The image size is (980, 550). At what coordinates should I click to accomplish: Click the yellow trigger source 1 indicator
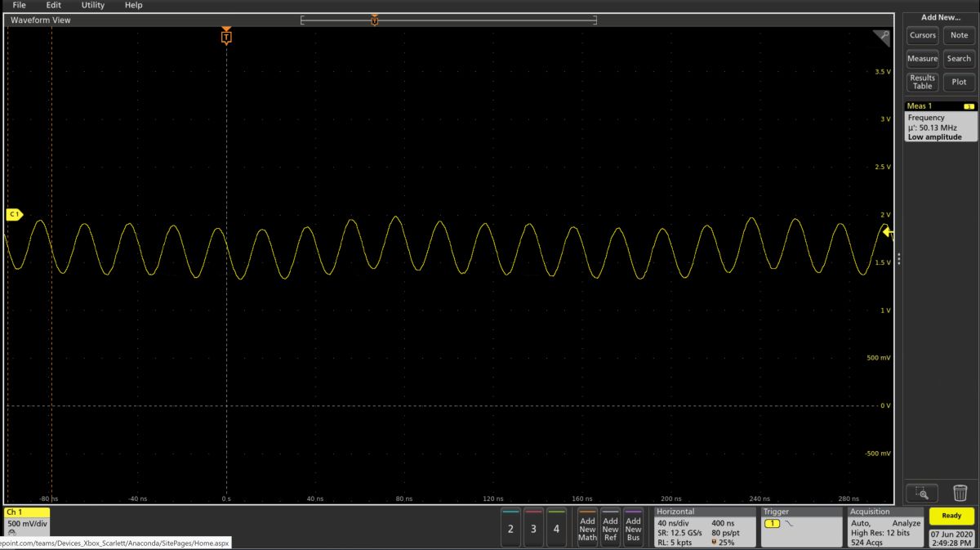point(773,523)
